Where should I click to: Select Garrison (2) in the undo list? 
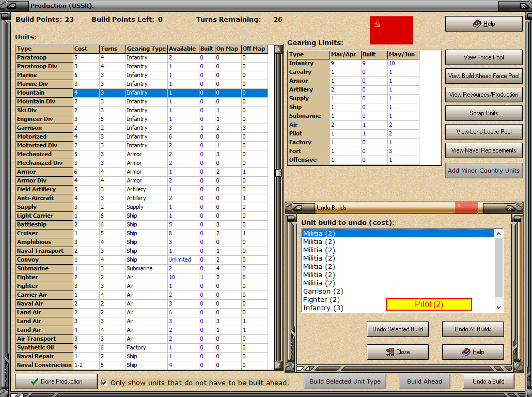398,292
